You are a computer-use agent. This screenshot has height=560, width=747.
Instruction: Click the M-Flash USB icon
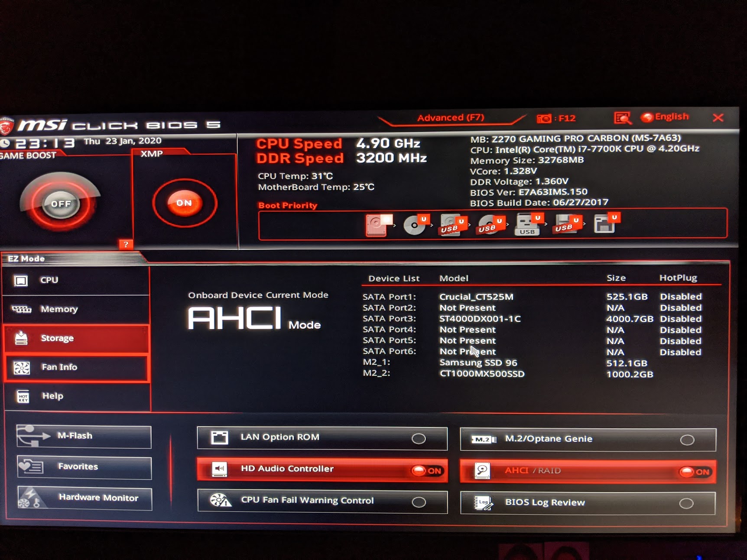click(x=33, y=436)
